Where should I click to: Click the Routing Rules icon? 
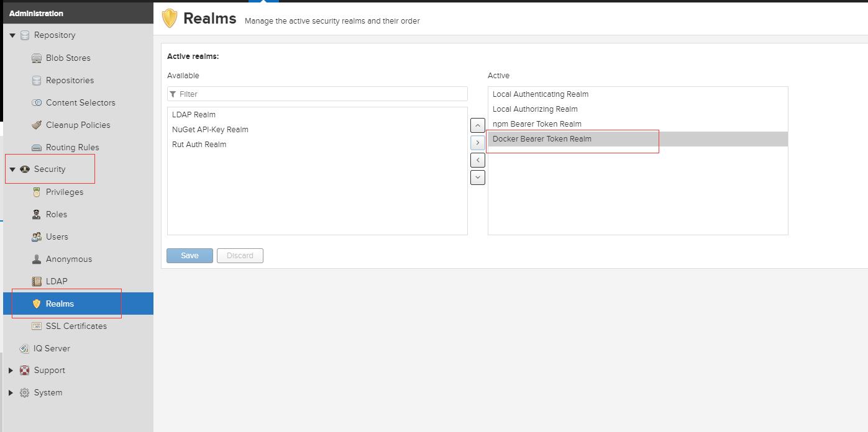37,147
